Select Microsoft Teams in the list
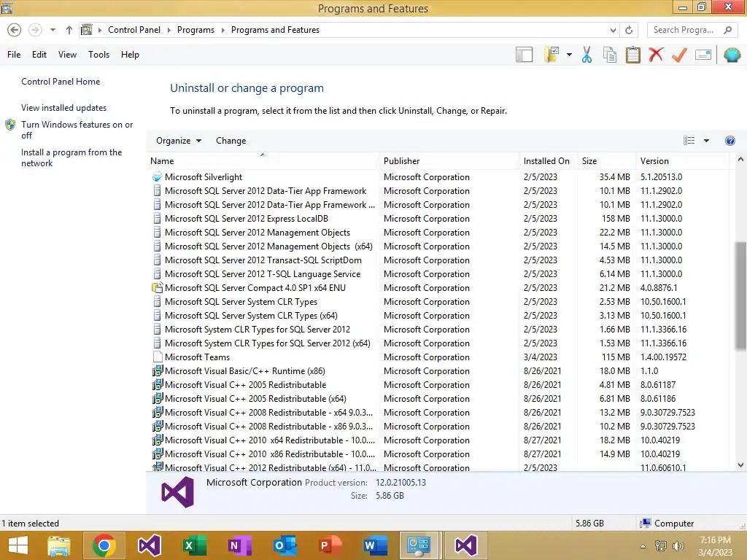The image size is (747, 560). [438, 357]
